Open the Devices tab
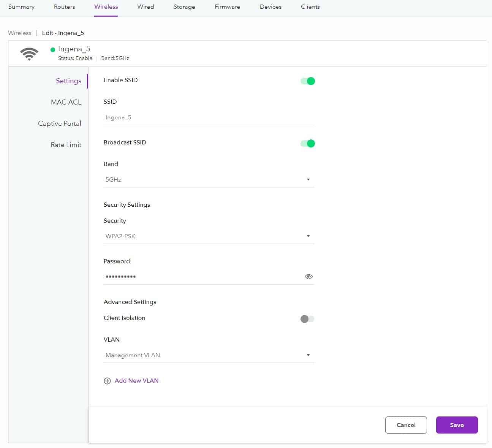The width and height of the screenshot is (492, 448). [271, 7]
